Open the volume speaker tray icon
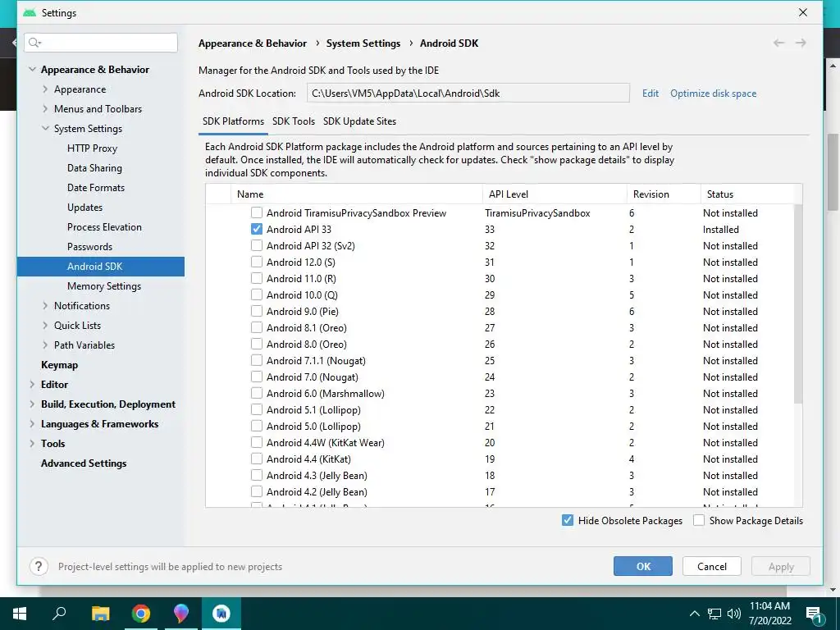The height and width of the screenshot is (630, 840). coord(734,614)
